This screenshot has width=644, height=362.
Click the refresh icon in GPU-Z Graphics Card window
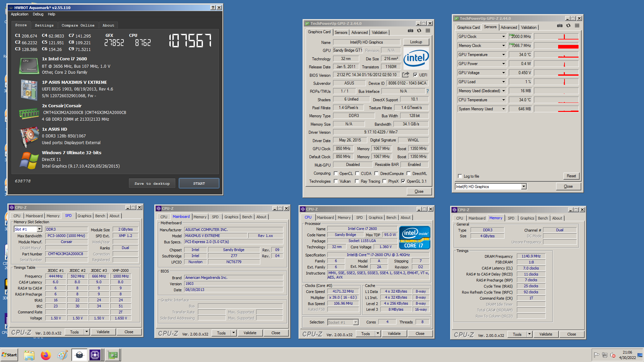(419, 31)
